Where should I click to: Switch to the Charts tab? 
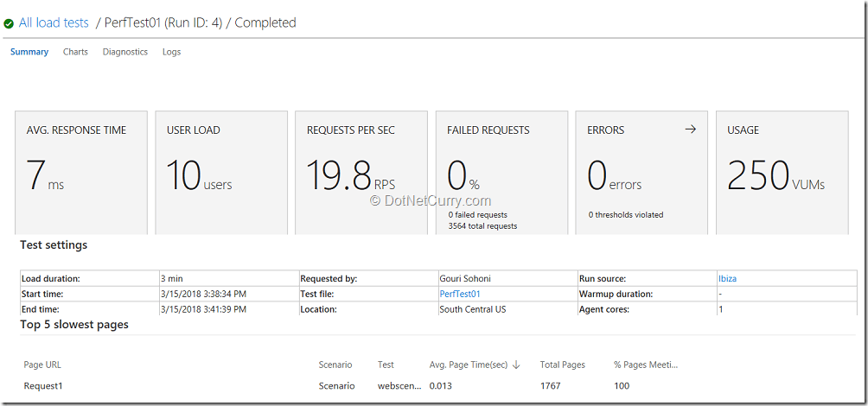(75, 52)
